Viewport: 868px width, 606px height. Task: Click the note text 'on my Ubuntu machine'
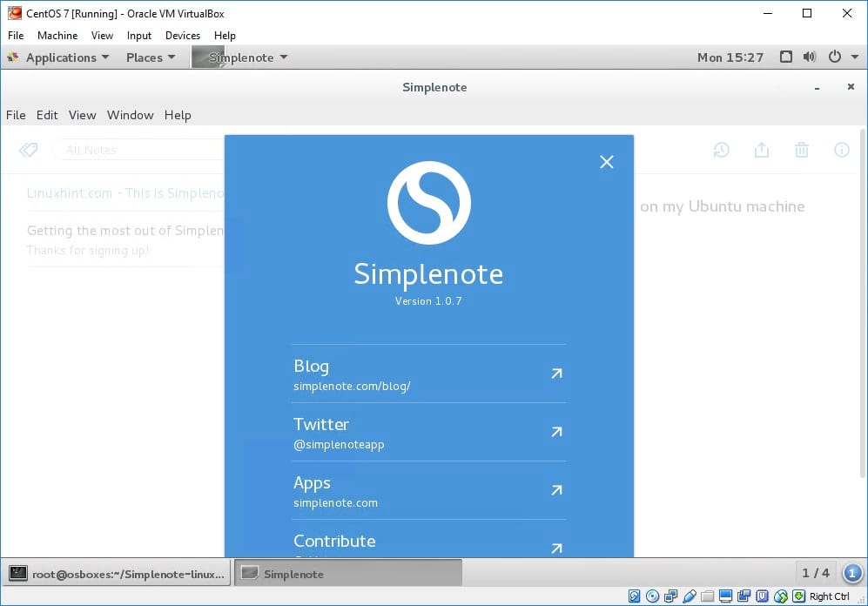tap(723, 206)
